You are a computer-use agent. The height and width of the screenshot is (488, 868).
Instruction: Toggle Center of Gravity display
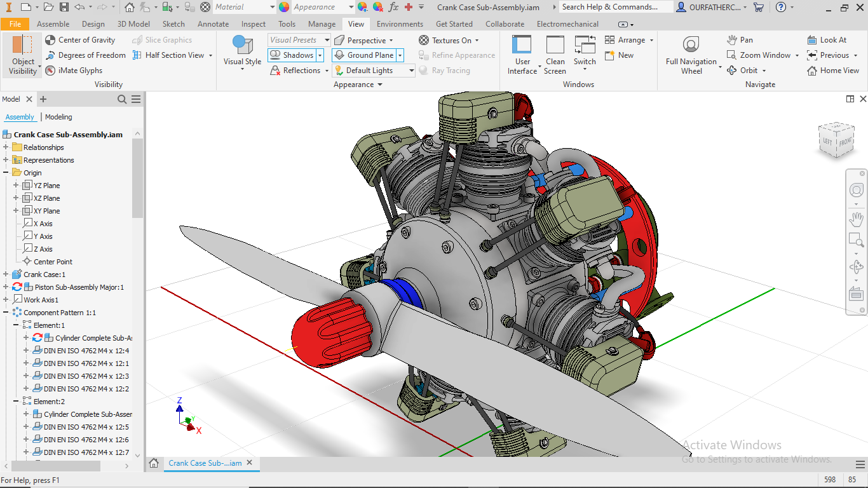click(80, 40)
